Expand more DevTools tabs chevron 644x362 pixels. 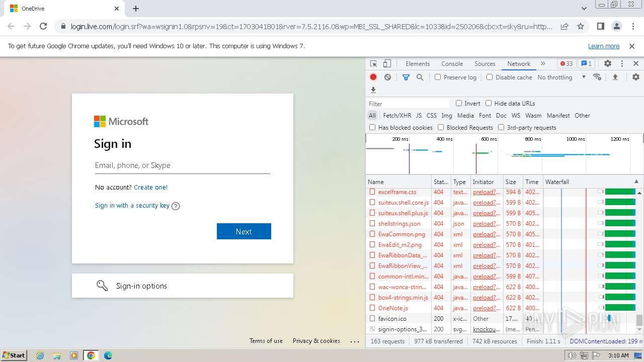pos(543,64)
